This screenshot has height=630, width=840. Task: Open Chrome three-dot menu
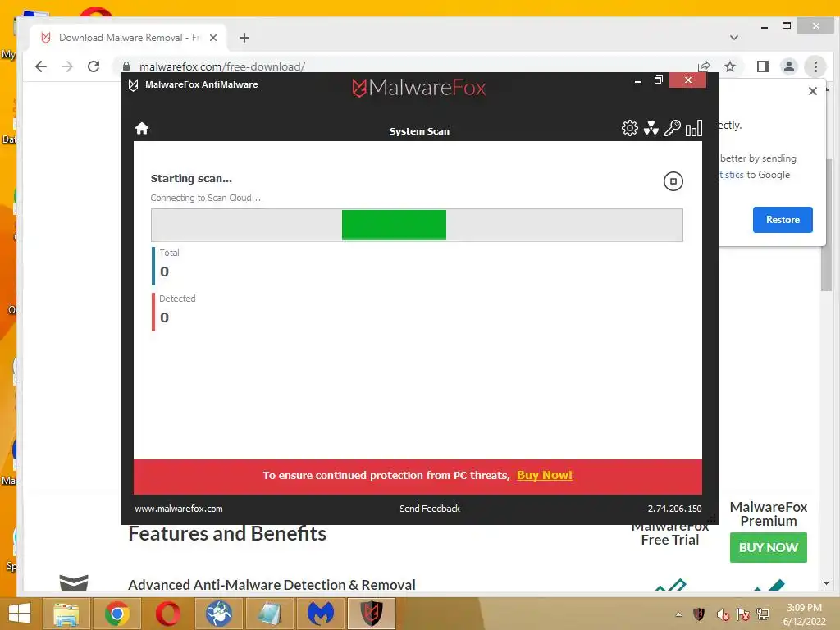coord(815,66)
